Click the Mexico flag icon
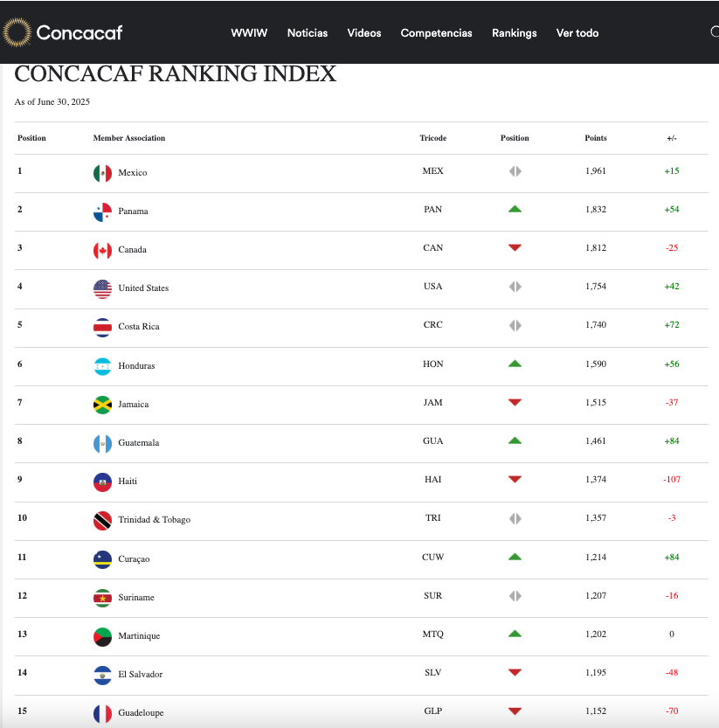The height and width of the screenshot is (728, 719). tap(102, 173)
